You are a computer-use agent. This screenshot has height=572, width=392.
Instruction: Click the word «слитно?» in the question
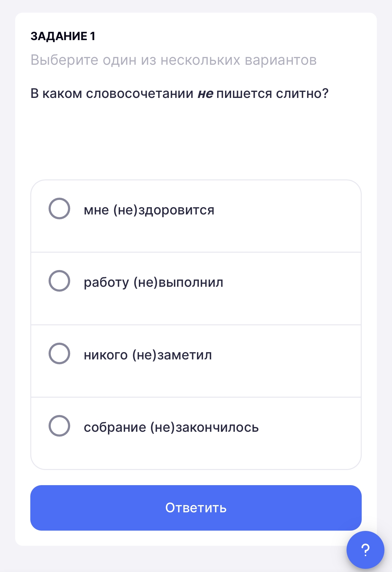302,93
